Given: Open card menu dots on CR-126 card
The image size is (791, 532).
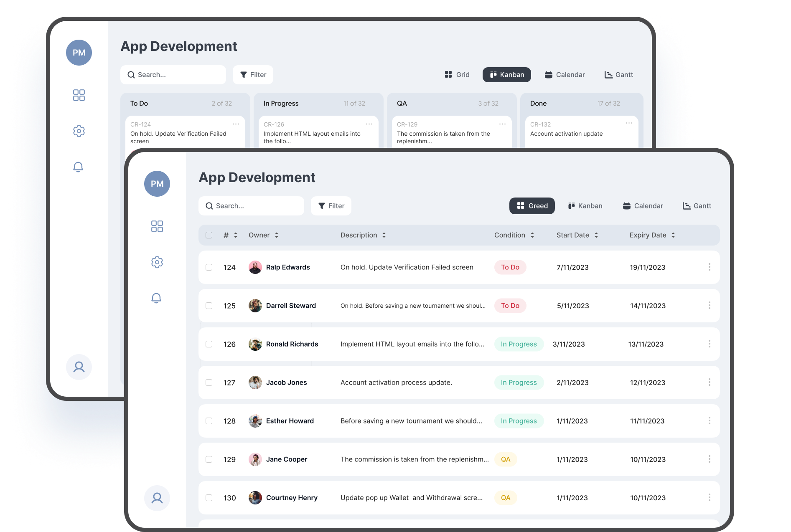Looking at the screenshot, I should click(369, 124).
